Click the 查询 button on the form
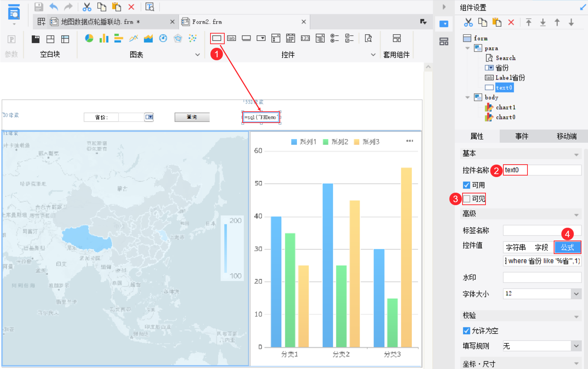 192,117
